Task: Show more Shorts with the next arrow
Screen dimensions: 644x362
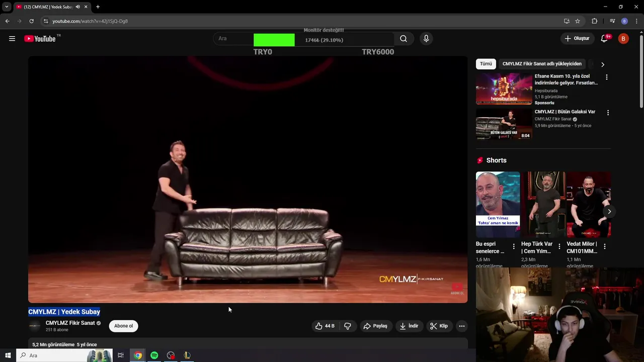Action: (x=609, y=211)
